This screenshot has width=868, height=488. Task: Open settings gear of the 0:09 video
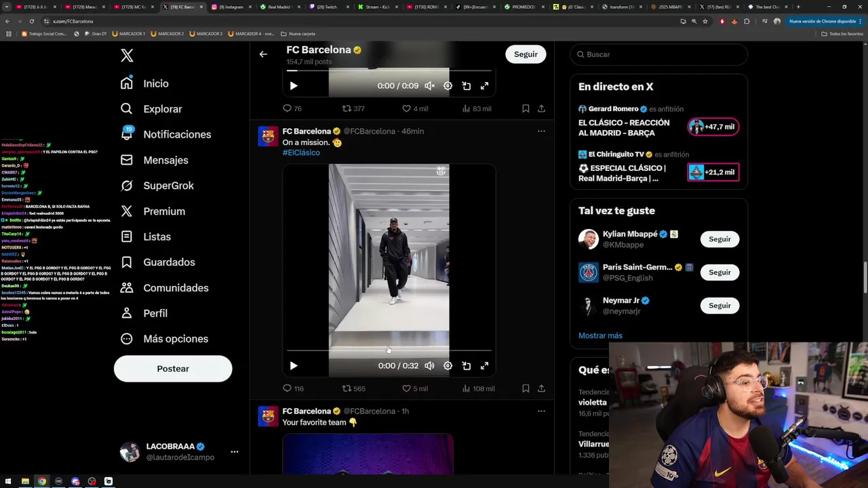pyautogui.click(x=448, y=86)
